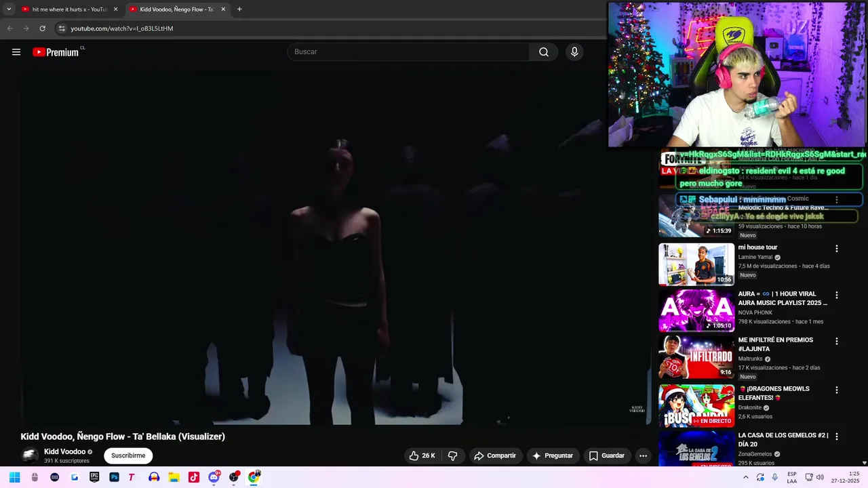Open more actions three-dot menu below video
Viewport: 868px width, 488px height.
(x=643, y=455)
